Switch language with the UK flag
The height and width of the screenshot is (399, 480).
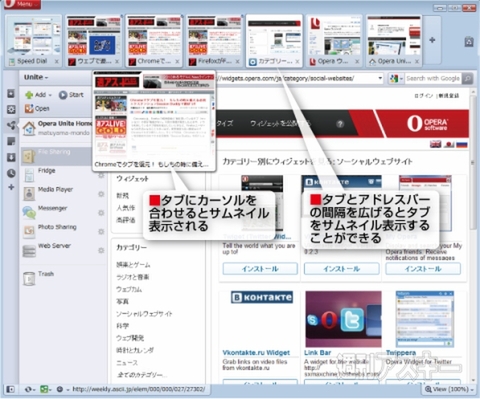click(x=435, y=144)
